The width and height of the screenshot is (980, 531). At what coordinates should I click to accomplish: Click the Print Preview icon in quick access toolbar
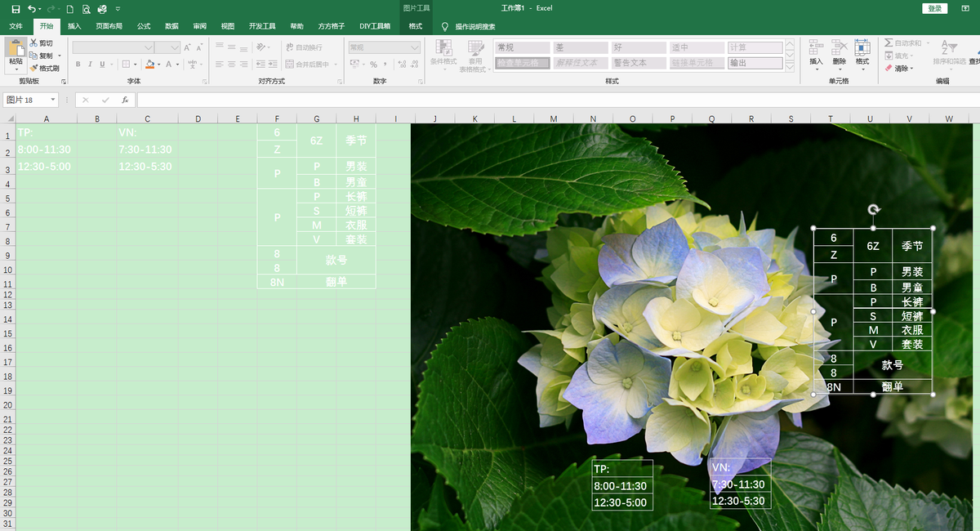click(x=86, y=9)
